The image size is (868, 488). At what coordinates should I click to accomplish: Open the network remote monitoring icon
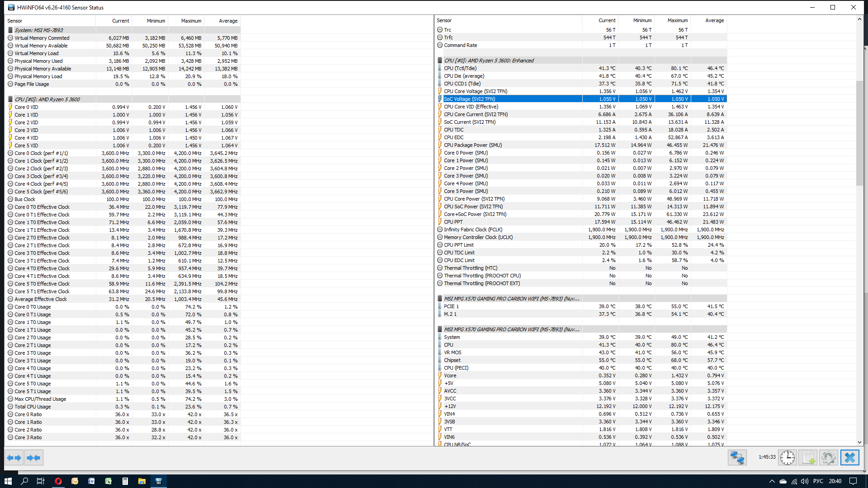click(737, 458)
